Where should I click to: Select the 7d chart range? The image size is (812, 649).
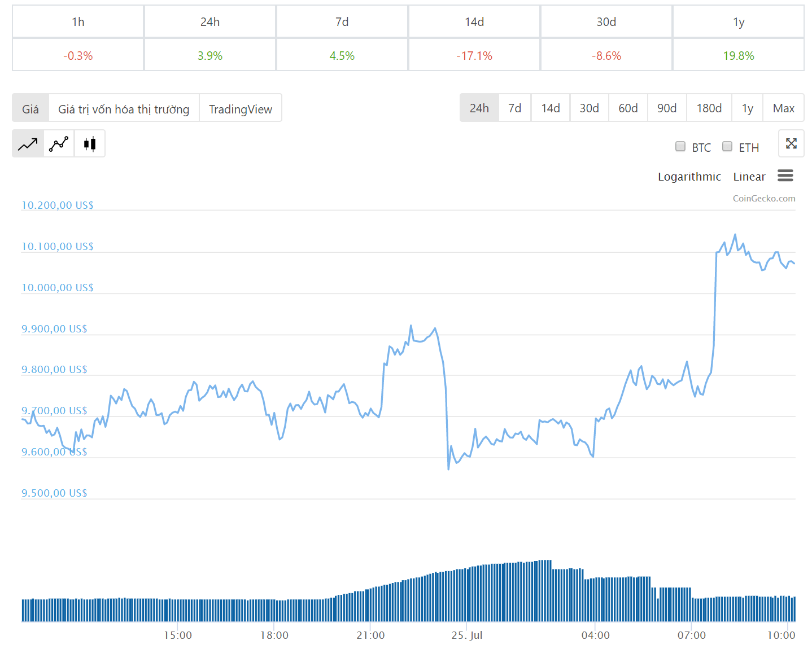515,108
